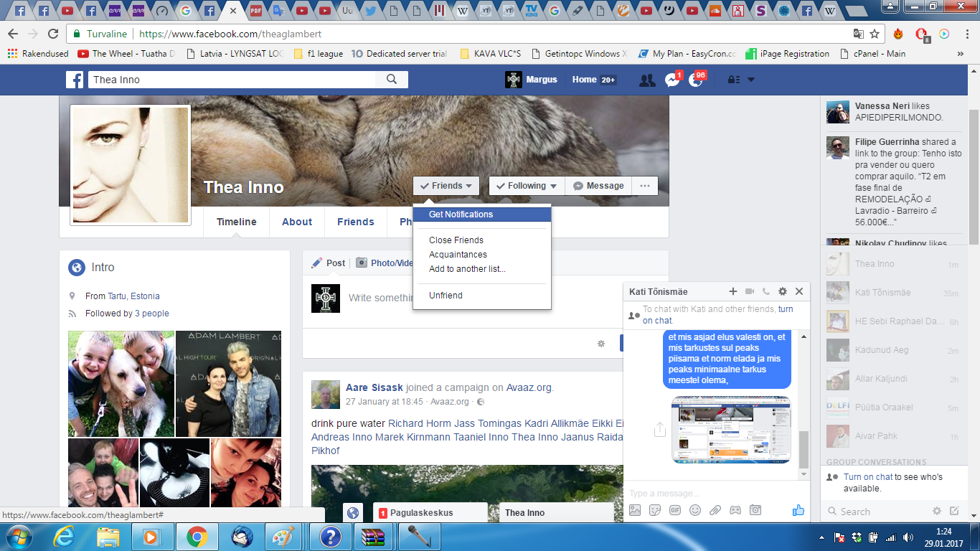The image size is (980, 551).
Task: Expand the account menu arrow in top bar
Action: tap(751, 80)
